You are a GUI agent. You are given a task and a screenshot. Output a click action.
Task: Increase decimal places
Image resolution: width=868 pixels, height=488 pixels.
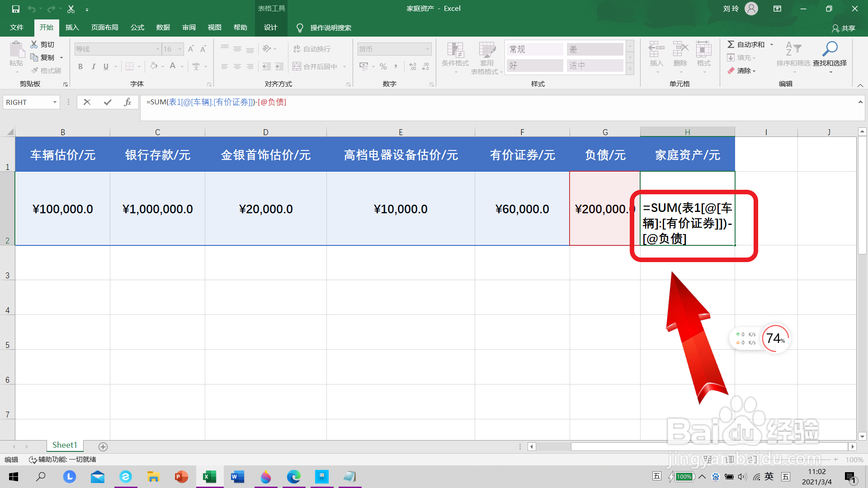413,66
